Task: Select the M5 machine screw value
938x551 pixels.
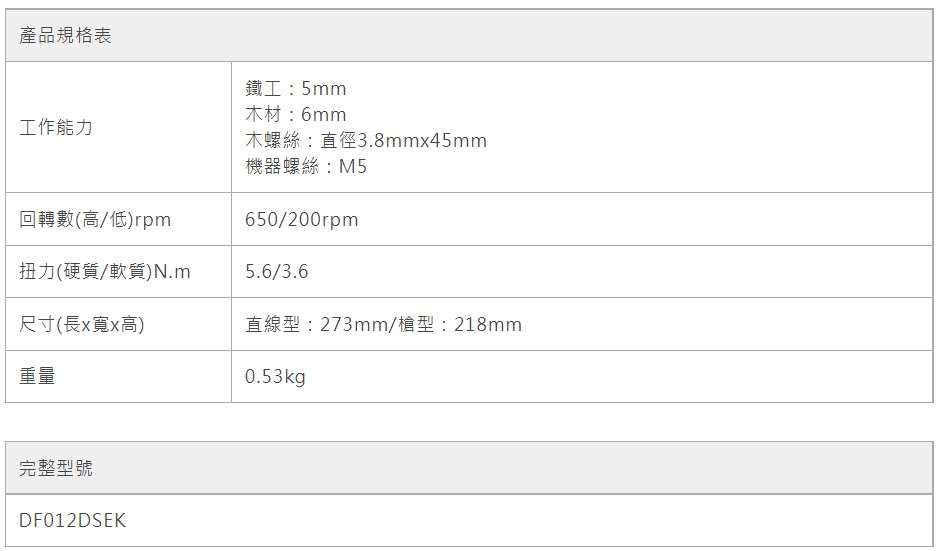Action: (353, 167)
